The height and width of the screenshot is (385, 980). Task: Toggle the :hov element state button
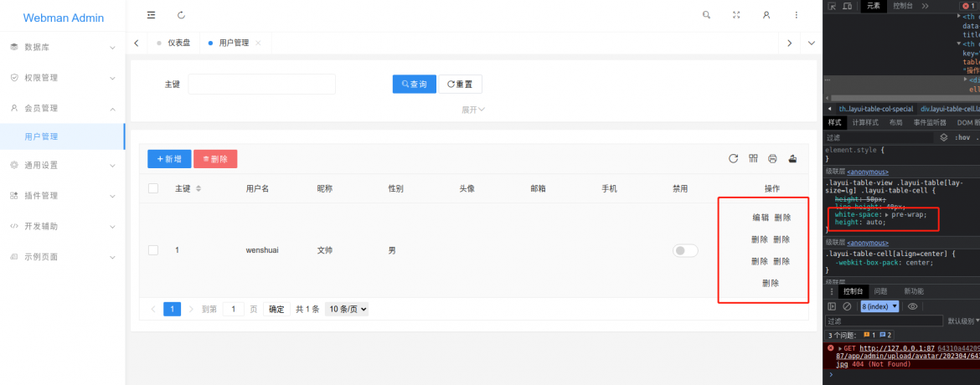tap(962, 137)
